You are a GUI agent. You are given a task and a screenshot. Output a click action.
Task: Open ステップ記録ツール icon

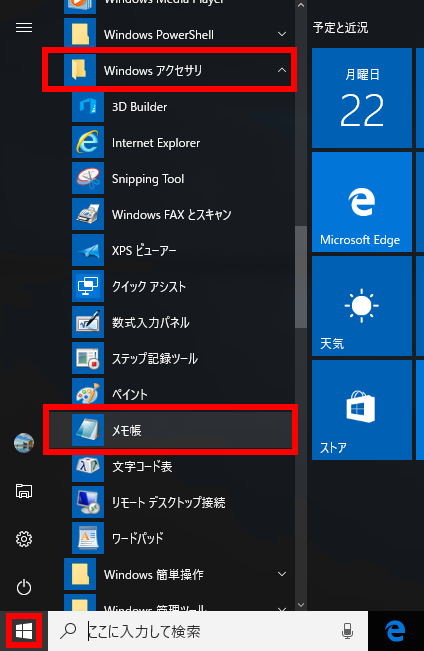[x=88, y=359]
